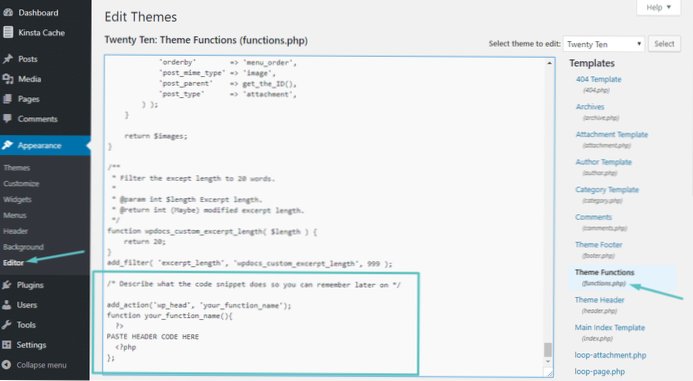
Task: Click the PASTE HEADER CODE HERE line
Action: click(152, 336)
